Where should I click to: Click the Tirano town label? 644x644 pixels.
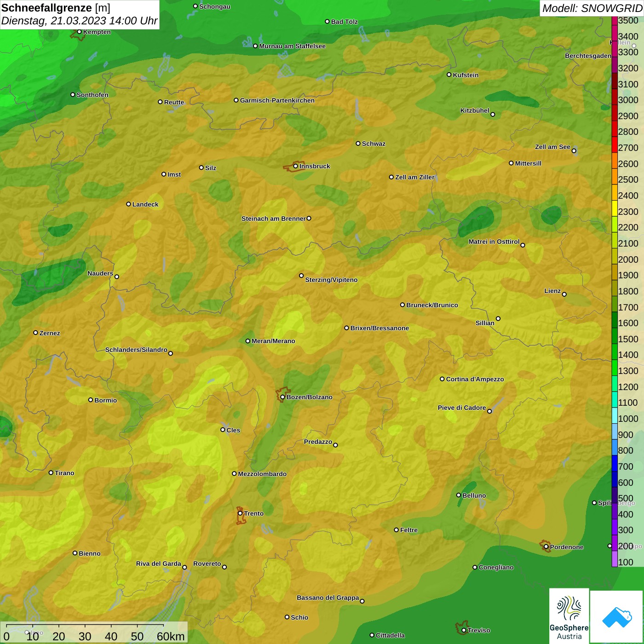pos(64,473)
